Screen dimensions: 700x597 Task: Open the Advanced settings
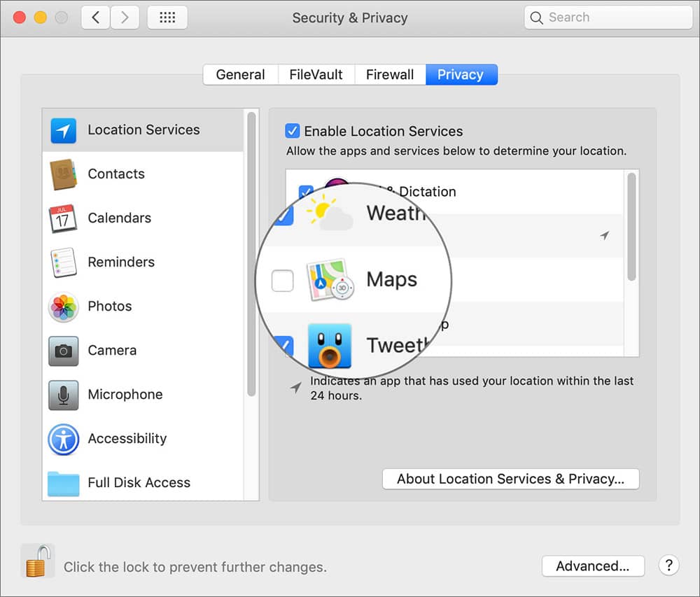593,566
